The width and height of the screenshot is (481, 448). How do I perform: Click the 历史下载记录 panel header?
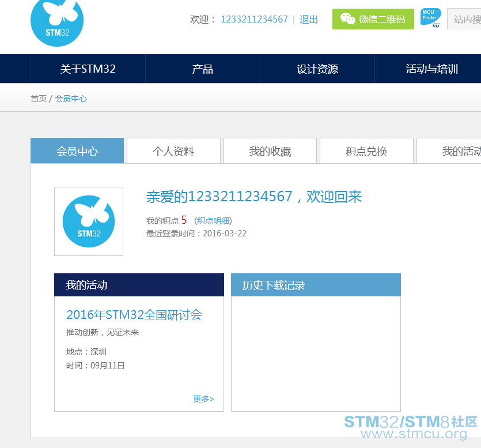coord(316,285)
